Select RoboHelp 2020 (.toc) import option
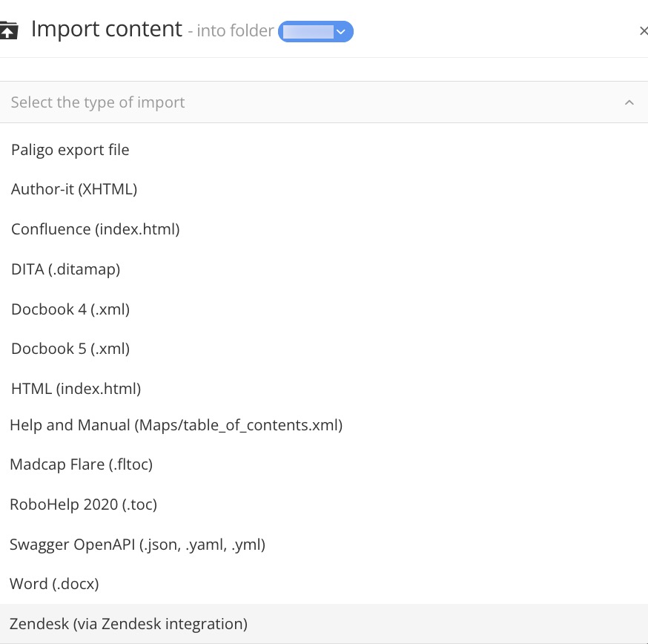 84,505
